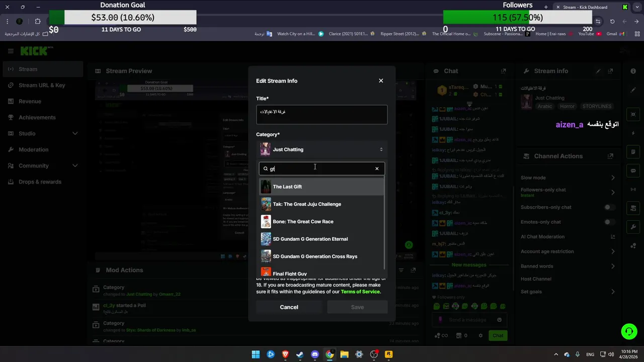Open Windows Start menu

256,354
